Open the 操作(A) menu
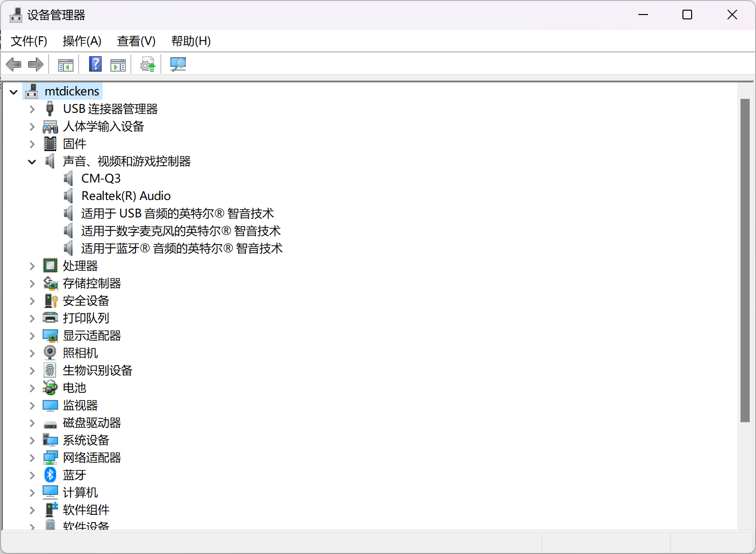Image resolution: width=756 pixels, height=554 pixels. click(x=82, y=41)
